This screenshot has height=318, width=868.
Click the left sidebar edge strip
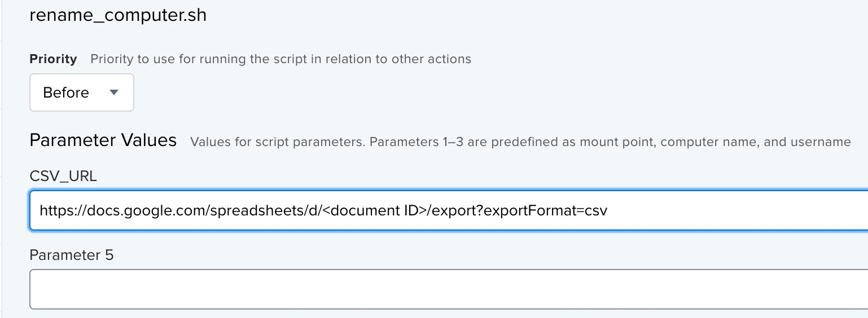[1, 159]
